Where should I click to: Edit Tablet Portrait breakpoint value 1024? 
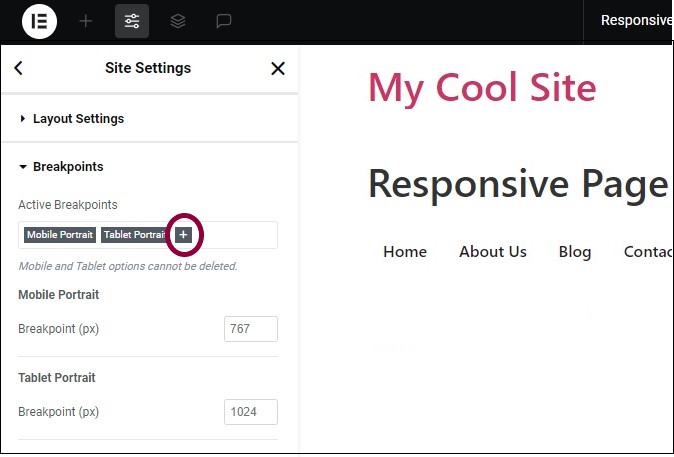pos(251,412)
